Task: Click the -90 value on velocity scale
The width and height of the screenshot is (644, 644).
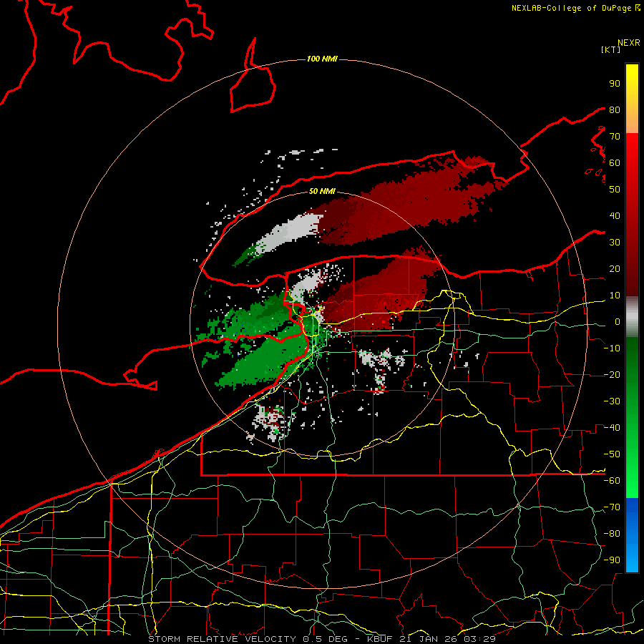Action: tap(612, 560)
